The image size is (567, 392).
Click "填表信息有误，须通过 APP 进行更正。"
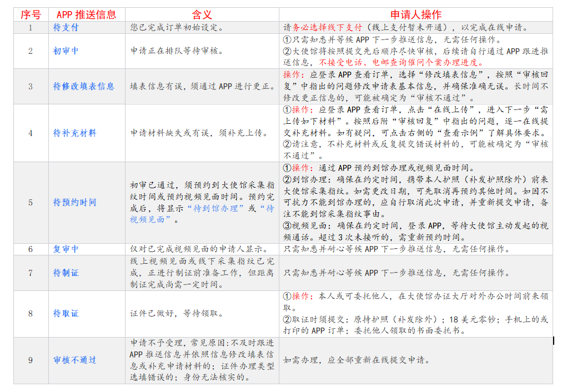coord(203,87)
